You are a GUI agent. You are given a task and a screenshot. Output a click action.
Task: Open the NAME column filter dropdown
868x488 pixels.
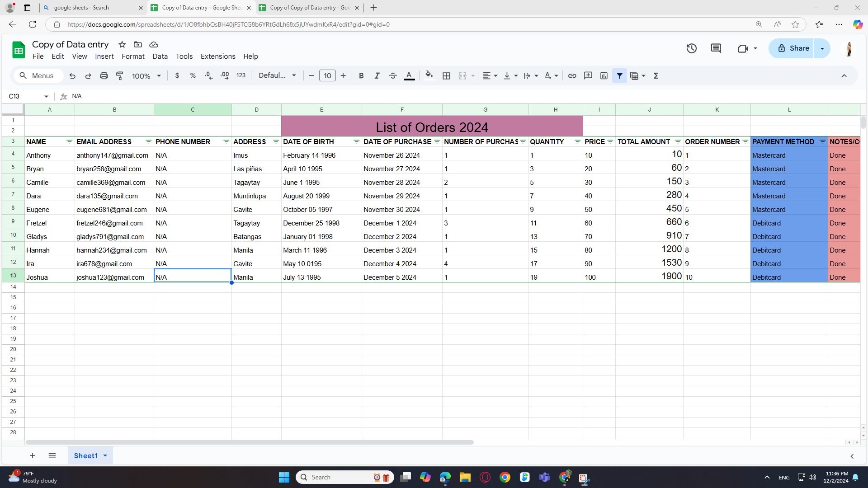point(69,142)
